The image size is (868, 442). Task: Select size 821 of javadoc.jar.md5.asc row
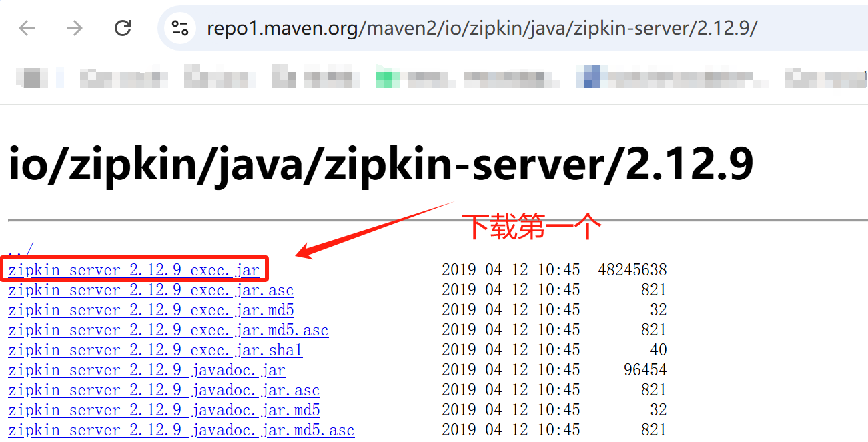click(654, 430)
